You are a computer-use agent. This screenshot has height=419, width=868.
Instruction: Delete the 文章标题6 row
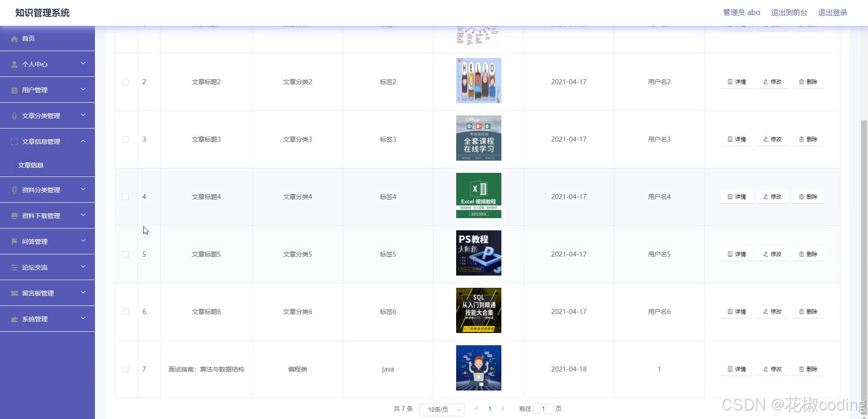click(808, 312)
